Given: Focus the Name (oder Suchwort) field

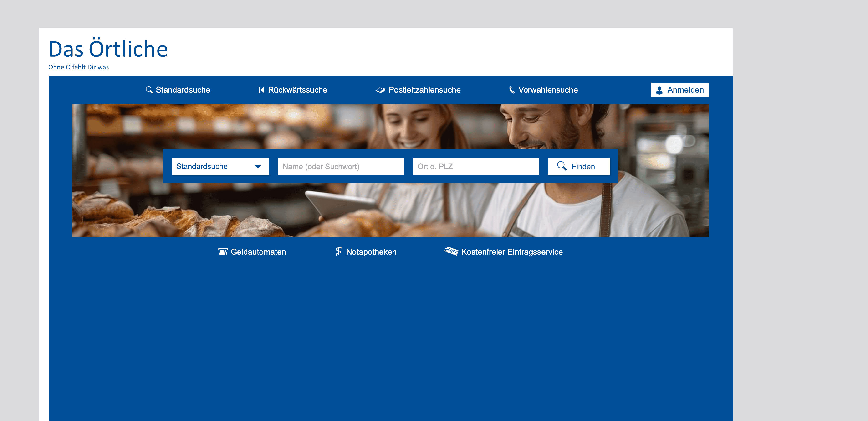Looking at the screenshot, I should [x=341, y=166].
